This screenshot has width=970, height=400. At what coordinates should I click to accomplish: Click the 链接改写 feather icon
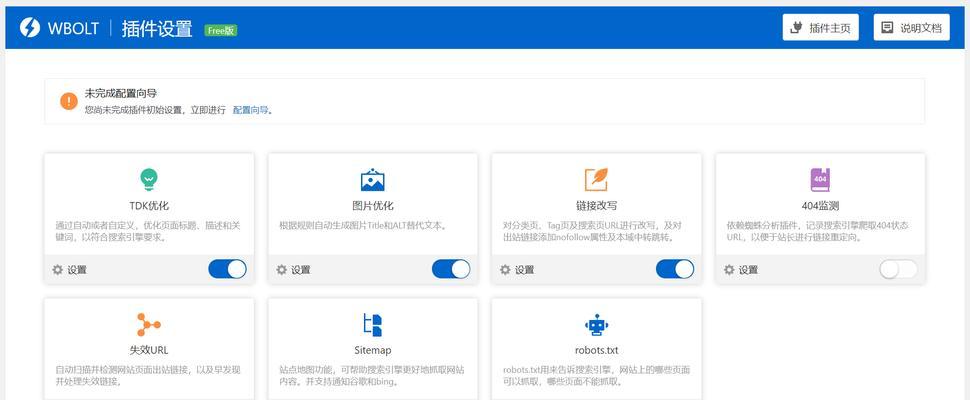[596, 179]
